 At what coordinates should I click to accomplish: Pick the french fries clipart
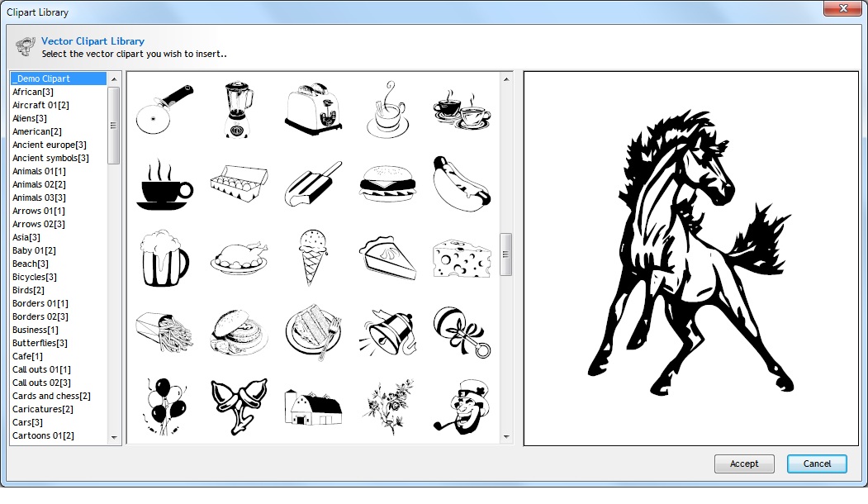(x=164, y=330)
